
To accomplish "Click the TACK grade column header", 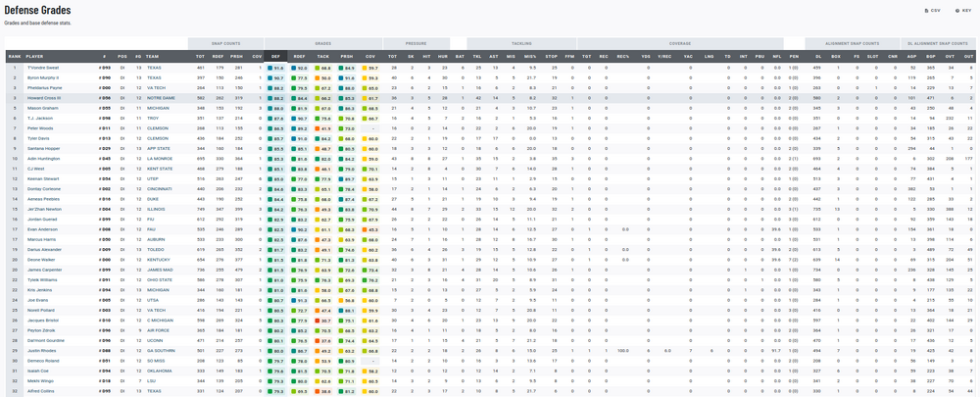I will tap(322, 57).
